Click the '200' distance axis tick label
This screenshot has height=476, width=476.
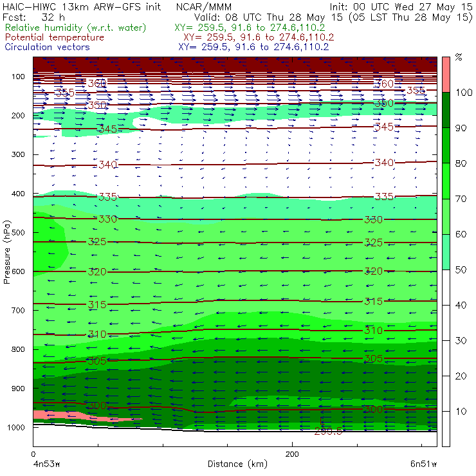[x=292, y=454]
